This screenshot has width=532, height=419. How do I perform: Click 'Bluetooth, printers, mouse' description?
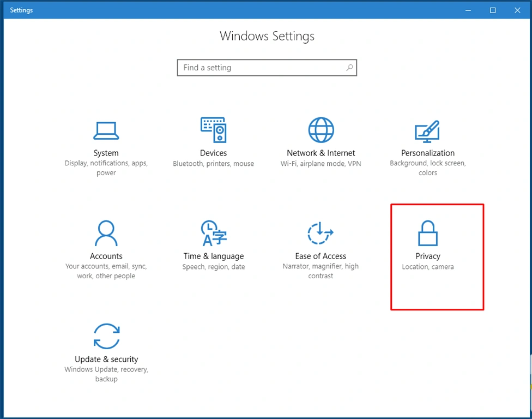point(214,164)
